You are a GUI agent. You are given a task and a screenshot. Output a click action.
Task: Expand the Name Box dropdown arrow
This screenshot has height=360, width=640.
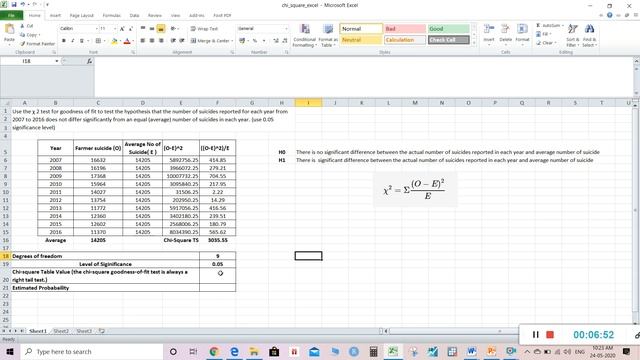click(57, 61)
